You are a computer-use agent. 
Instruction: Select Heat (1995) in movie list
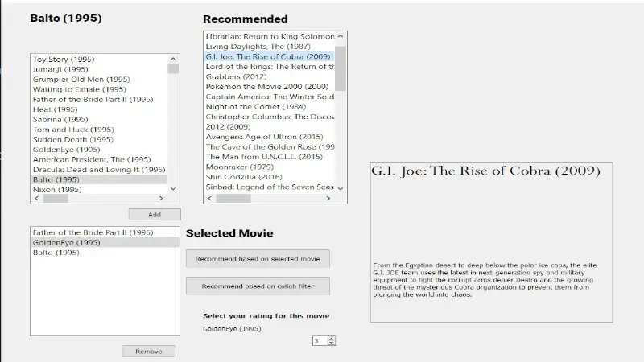click(99, 109)
